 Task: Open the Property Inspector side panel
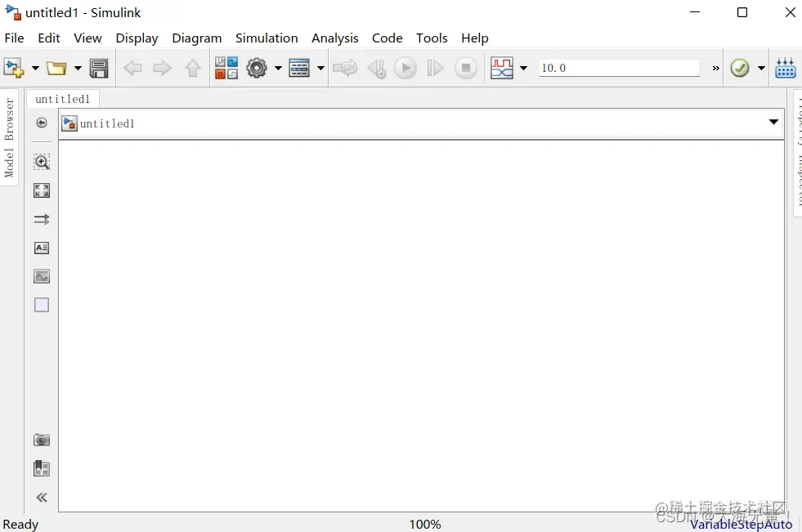click(797, 152)
